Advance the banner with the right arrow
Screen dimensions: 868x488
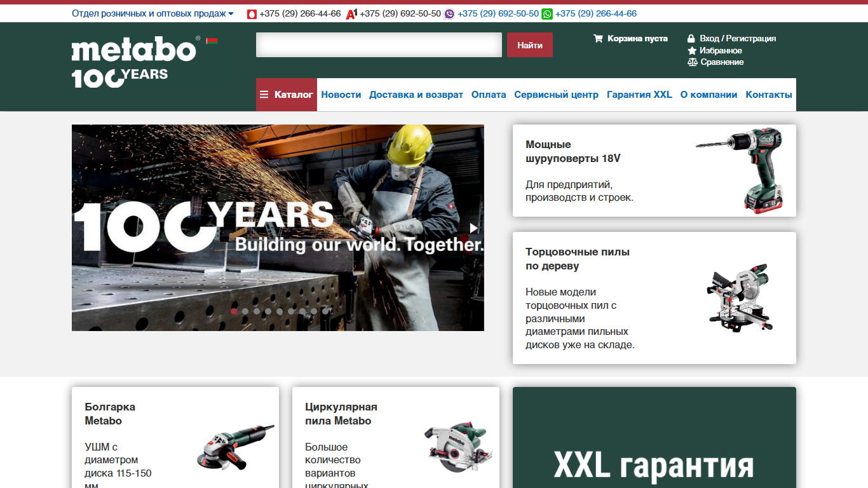pyautogui.click(x=473, y=227)
